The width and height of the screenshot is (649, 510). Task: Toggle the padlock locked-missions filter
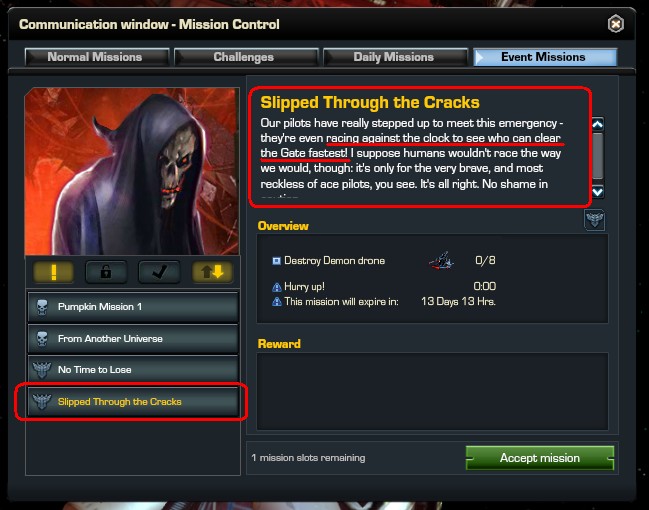click(106, 272)
